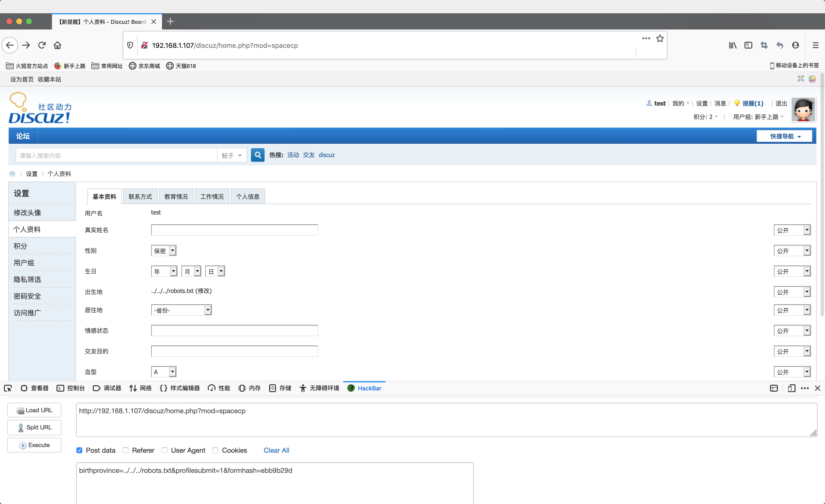Screen dimensions: 825x504
Task: Open a new browser tab
Action: coord(170,21)
